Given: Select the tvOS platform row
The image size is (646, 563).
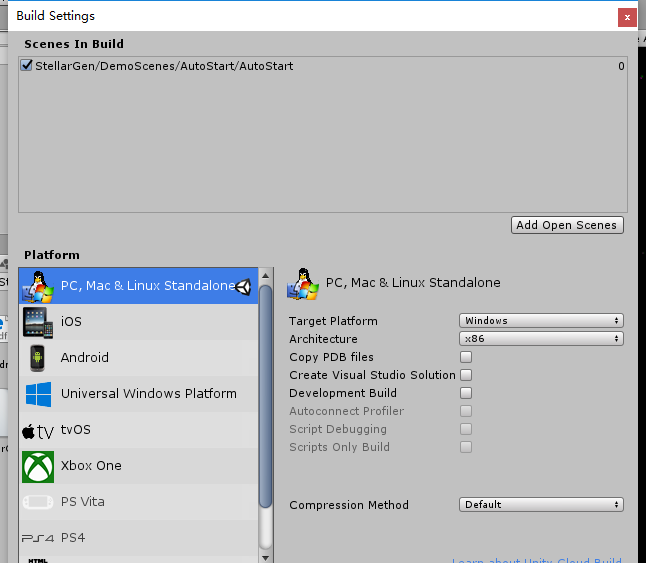Looking at the screenshot, I should click(x=138, y=430).
